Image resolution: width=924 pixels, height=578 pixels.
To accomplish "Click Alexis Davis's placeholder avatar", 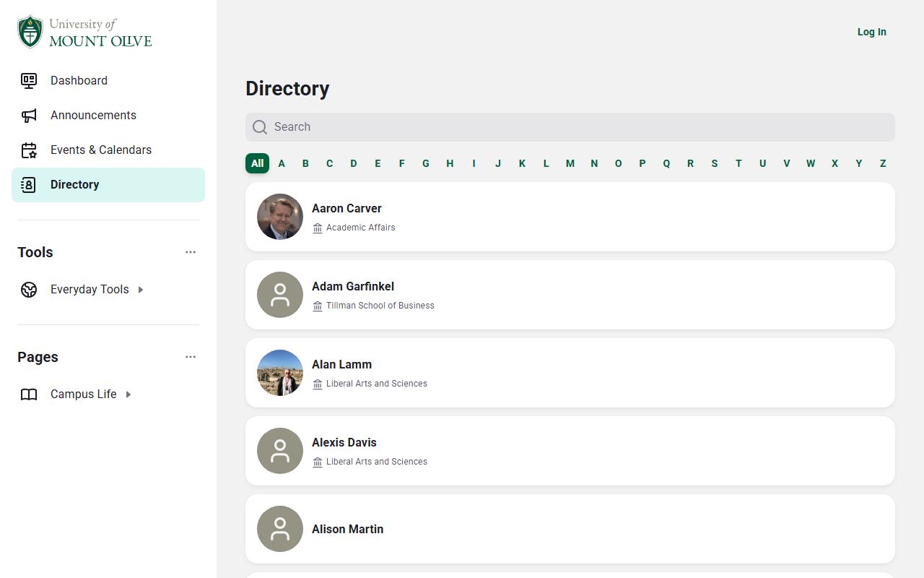I will click(280, 451).
